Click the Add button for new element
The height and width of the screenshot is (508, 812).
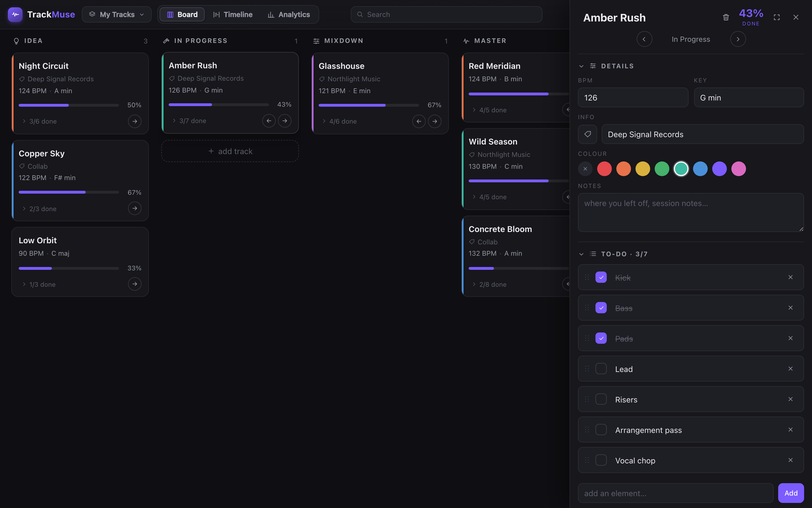(791, 493)
